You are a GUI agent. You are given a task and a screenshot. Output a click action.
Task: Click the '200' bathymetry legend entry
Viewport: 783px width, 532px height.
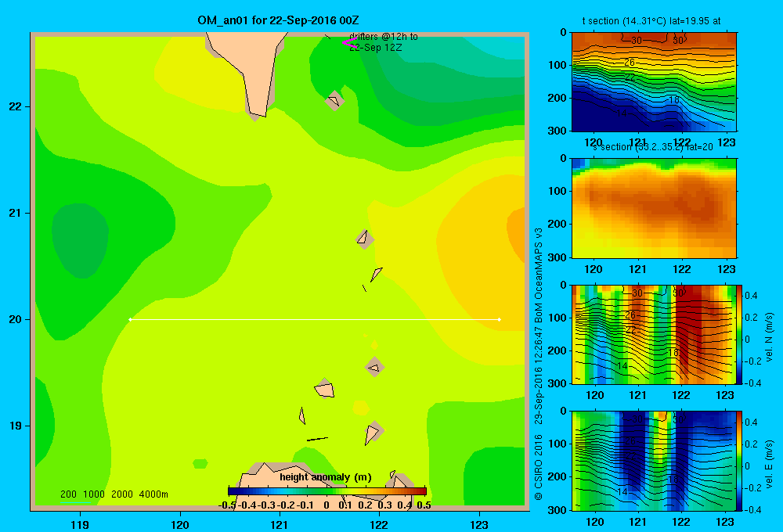pyautogui.click(x=68, y=494)
